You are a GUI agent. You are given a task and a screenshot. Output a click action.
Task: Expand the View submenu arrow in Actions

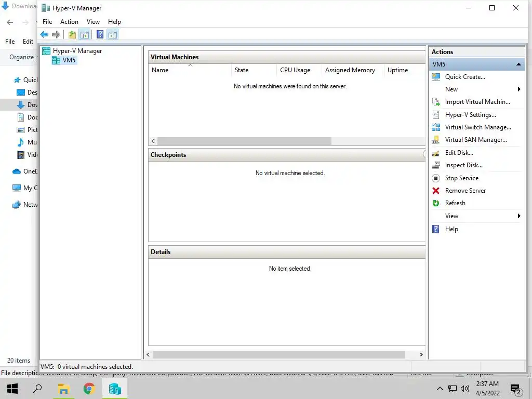coord(519,216)
